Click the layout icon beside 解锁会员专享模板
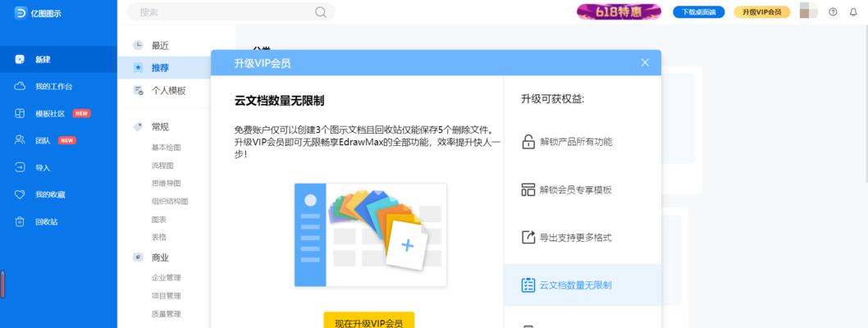This screenshot has height=328, width=868. tap(528, 189)
